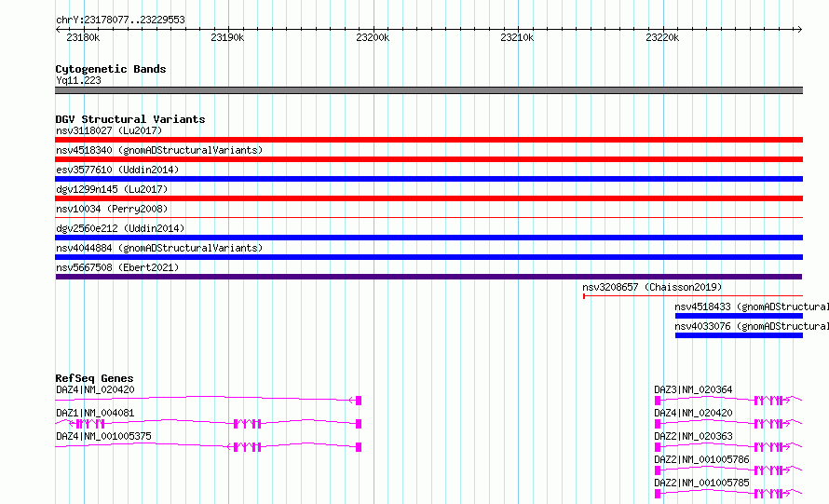The width and height of the screenshot is (829, 504).
Task: Click the 23180k ruler label
Action: (83, 37)
